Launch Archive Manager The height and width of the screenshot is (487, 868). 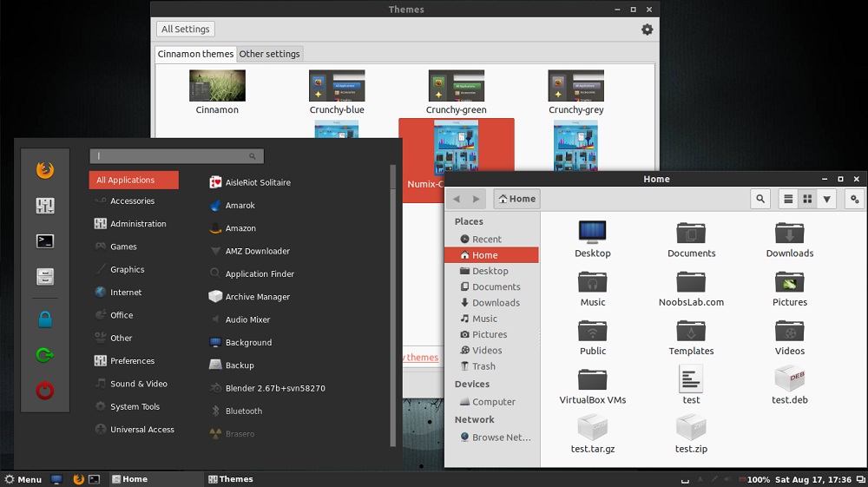[250, 297]
